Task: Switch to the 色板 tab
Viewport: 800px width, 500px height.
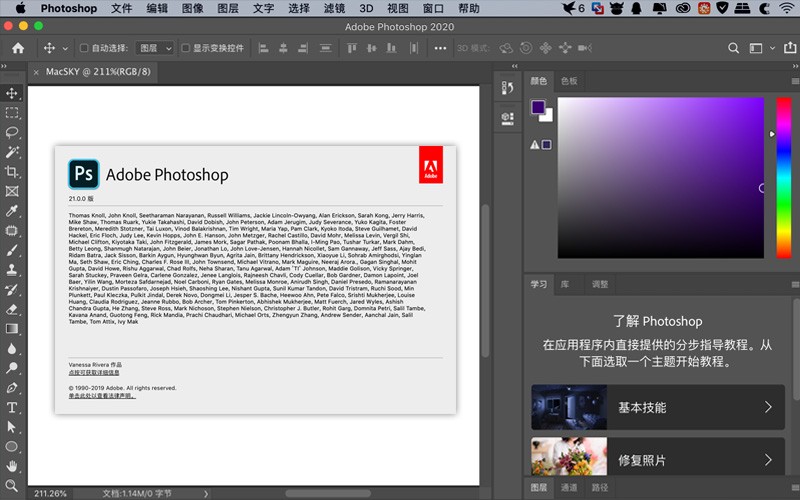Action: 569,81
